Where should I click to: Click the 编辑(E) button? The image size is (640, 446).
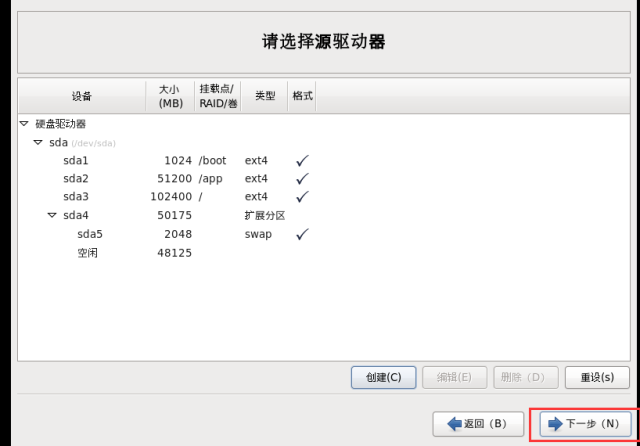tap(454, 377)
